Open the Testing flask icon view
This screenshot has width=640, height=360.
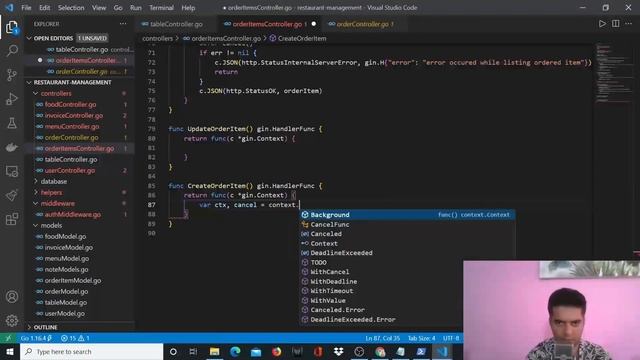[x=12, y=123]
